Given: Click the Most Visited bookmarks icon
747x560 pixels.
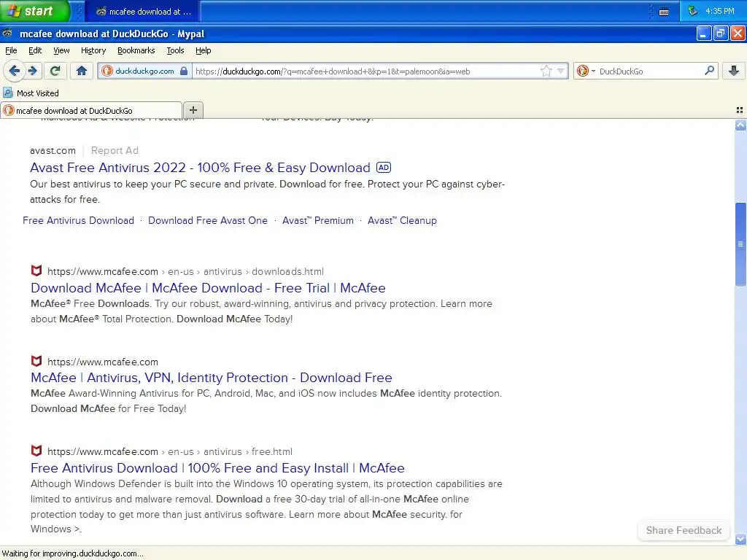Looking at the screenshot, I should [8, 93].
